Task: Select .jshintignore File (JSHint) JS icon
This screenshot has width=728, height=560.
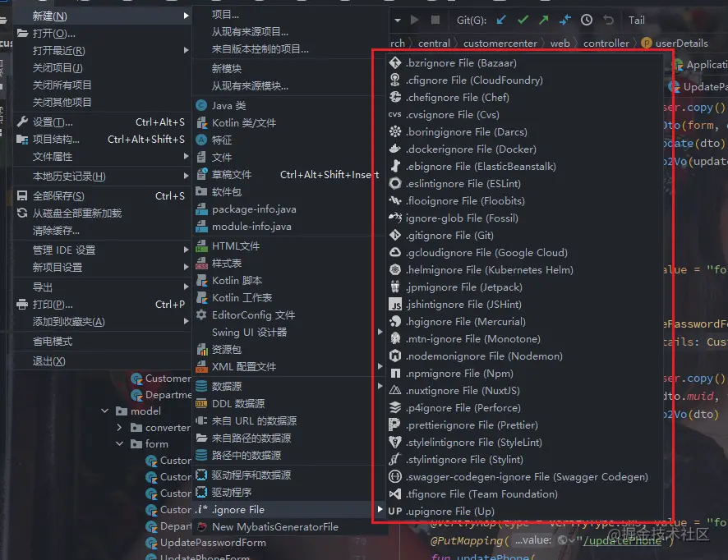Action: (395, 305)
